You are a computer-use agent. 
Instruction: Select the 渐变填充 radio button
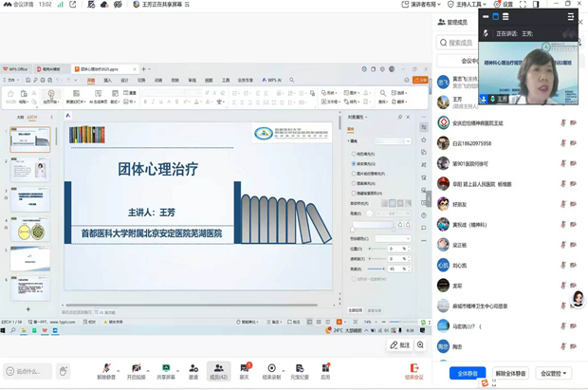[353, 163]
